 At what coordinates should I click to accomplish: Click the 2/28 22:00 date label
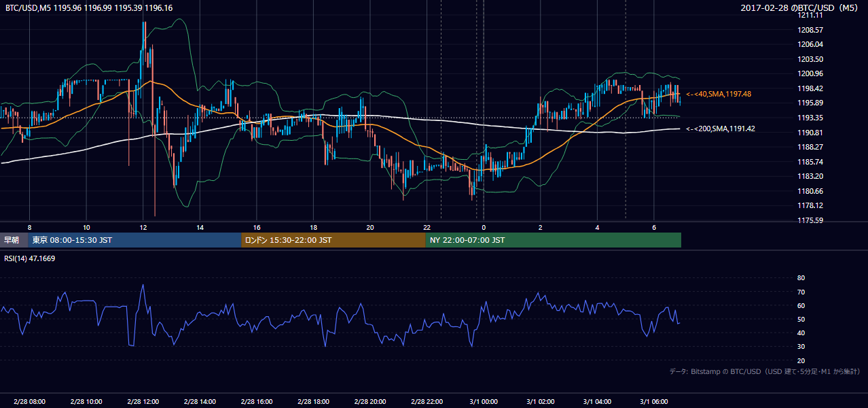coord(427,402)
